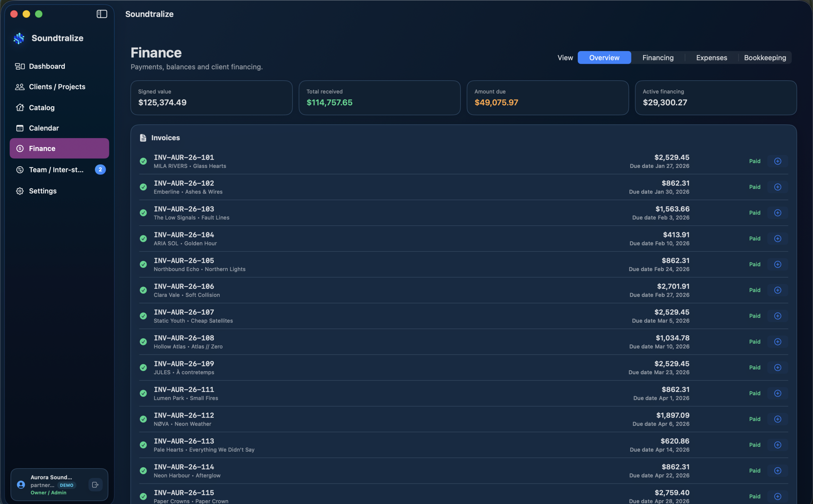This screenshot has height=504, width=813.
Task: Click plus icon on INV-AUR-26-103 row
Action: pos(778,213)
